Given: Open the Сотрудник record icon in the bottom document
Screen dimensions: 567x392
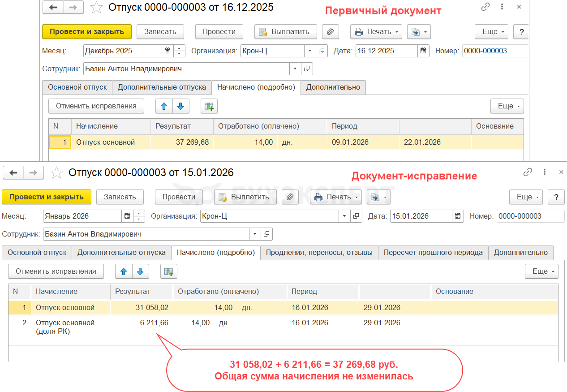Looking at the screenshot, I should 266,234.
